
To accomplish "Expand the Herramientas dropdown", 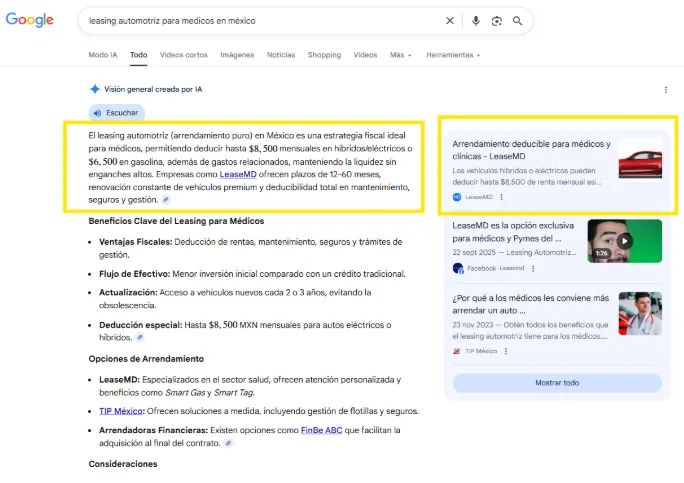I will pos(453,55).
